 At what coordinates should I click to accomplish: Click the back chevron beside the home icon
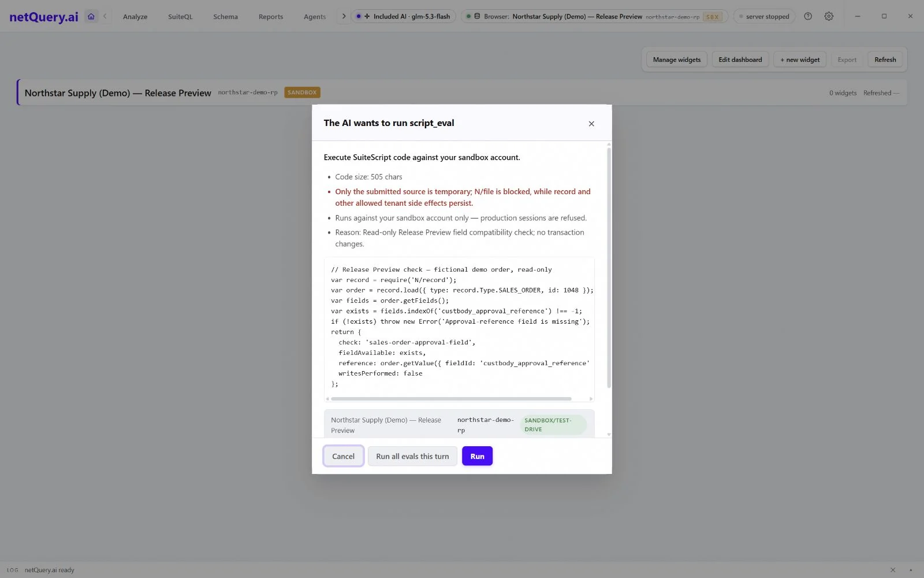[105, 16]
